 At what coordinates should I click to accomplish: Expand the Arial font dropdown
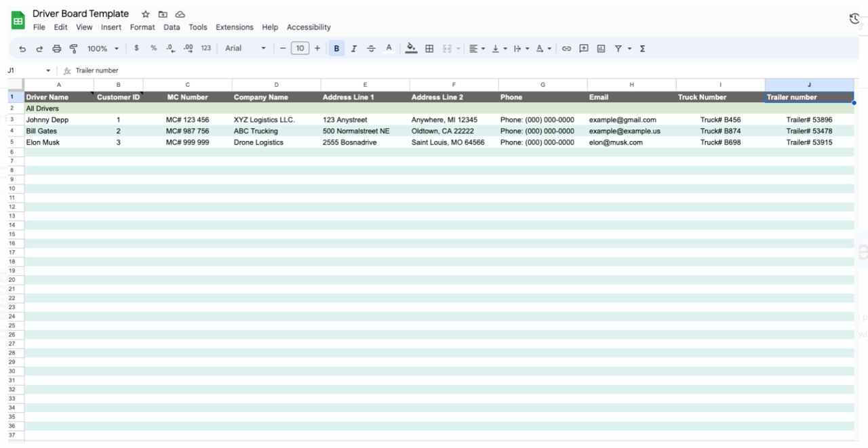pos(245,49)
